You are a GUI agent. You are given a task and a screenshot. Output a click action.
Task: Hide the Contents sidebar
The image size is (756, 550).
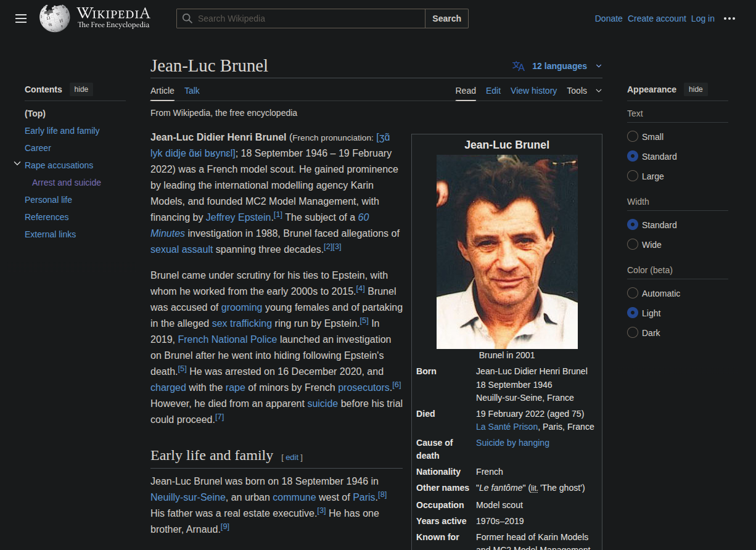point(81,89)
